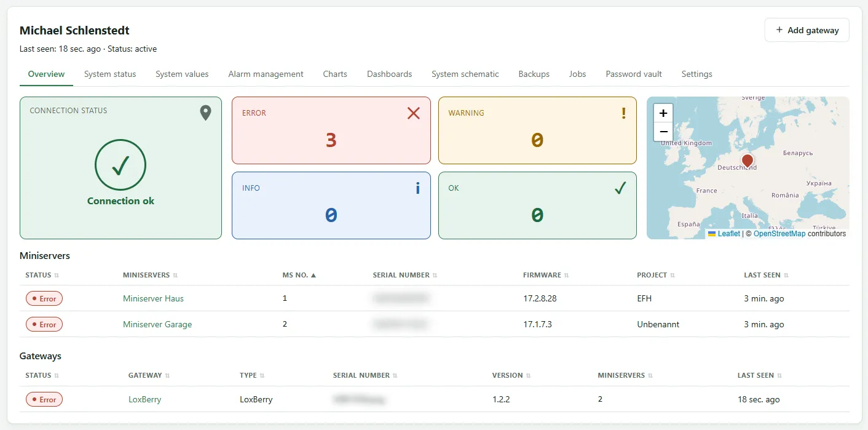Image resolution: width=868 pixels, height=430 pixels.
Task: Click the location pin in Connection Status card
Action: pos(205,113)
